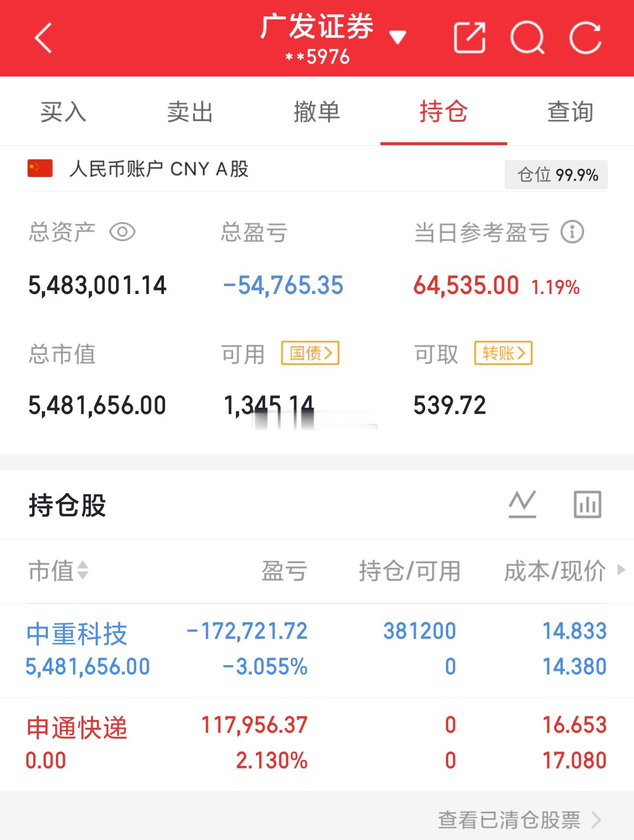Tap the 广发证券 title

pyautogui.click(x=317, y=26)
